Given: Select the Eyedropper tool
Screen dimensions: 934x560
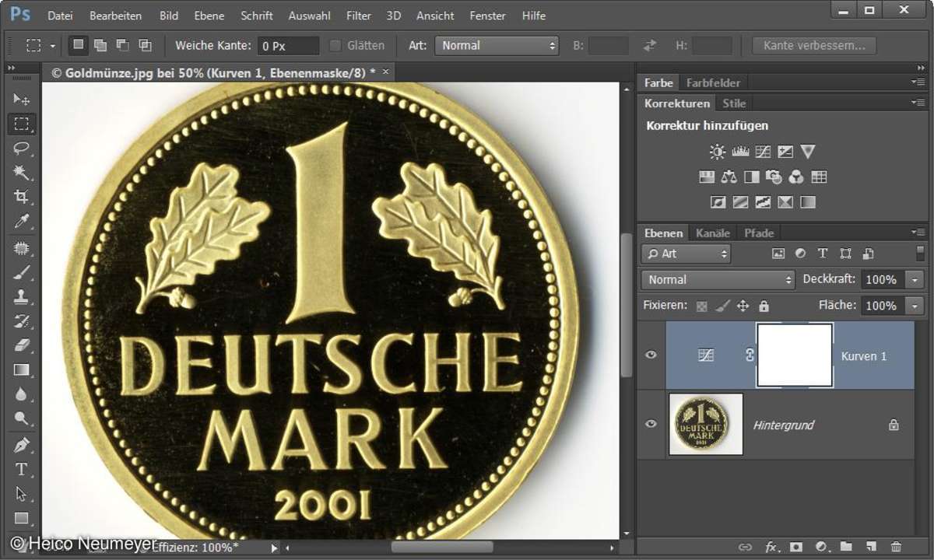Looking at the screenshot, I should [x=21, y=222].
